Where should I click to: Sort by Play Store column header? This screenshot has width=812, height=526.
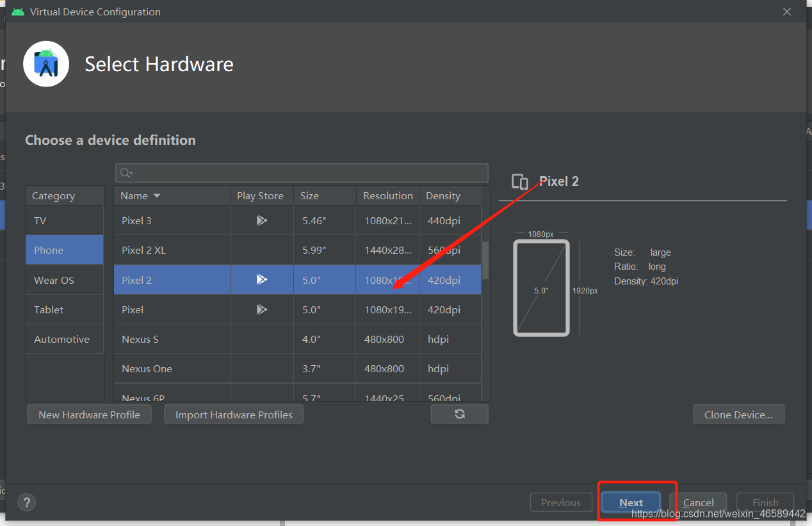(x=261, y=195)
